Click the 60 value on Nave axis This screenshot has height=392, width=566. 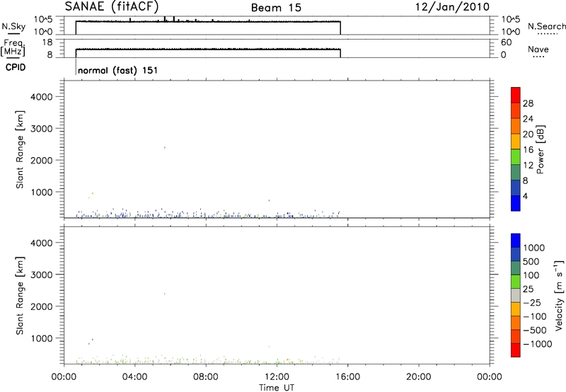pos(506,42)
